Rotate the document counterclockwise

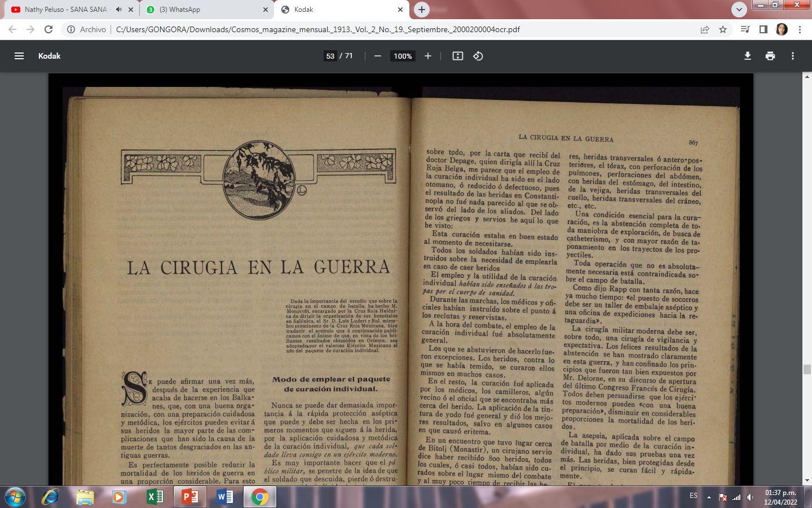coord(478,56)
